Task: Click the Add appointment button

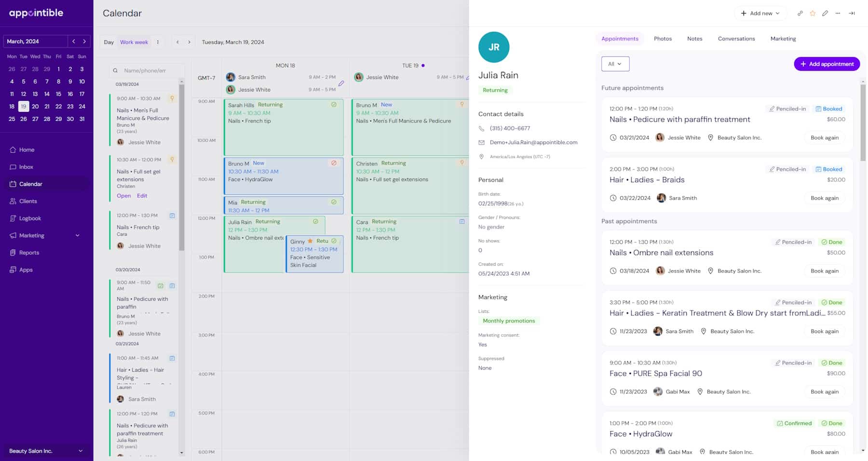Action: [x=827, y=64]
